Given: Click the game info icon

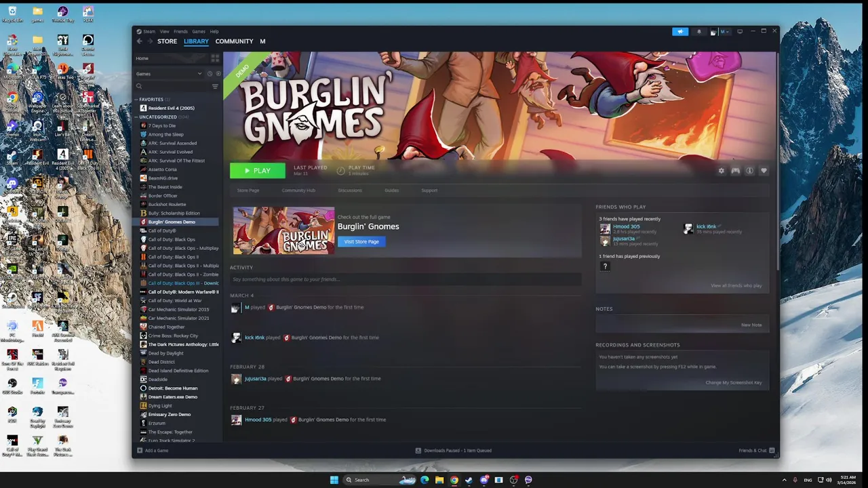Looking at the screenshot, I should (749, 171).
